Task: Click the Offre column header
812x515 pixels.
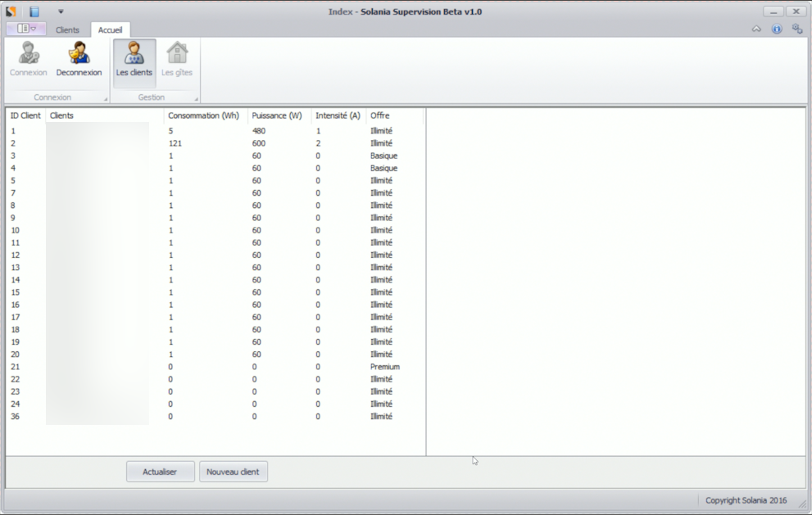Action: tap(380, 115)
